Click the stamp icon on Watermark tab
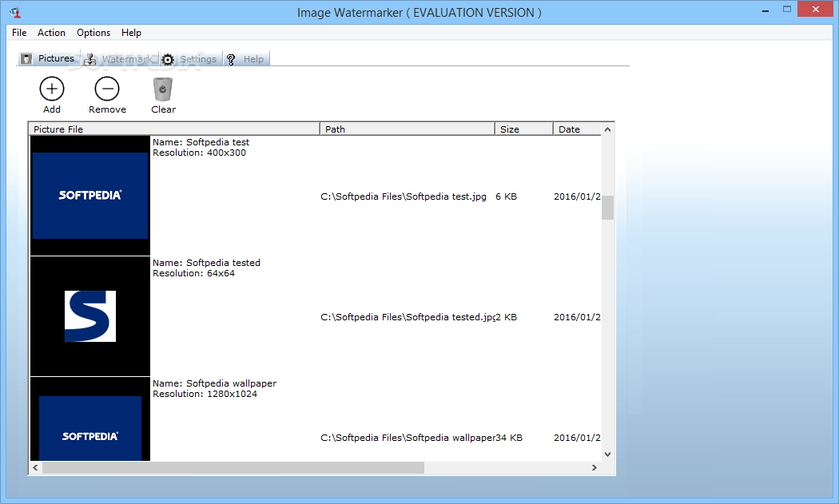The width and height of the screenshot is (839, 504). [x=90, y=59]
